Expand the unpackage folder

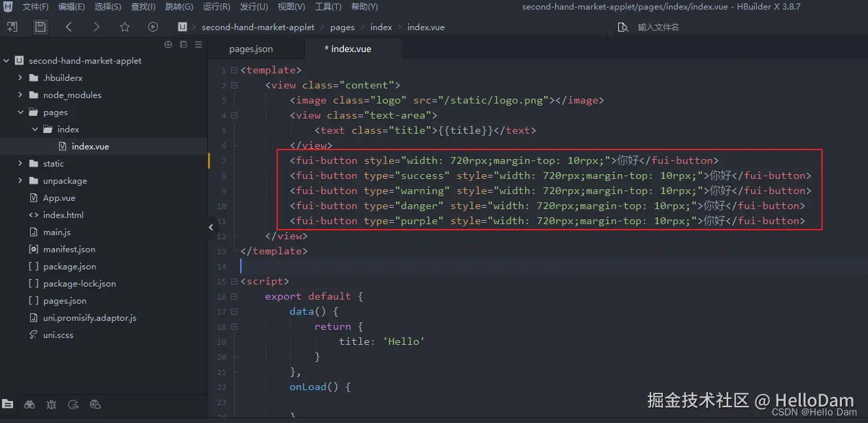click(20, 181)
